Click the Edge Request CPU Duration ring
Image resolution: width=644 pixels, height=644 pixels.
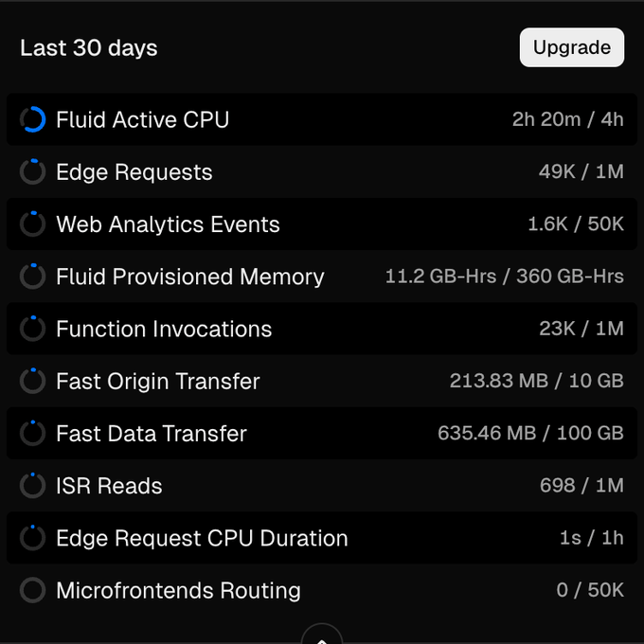click(32, 538)
